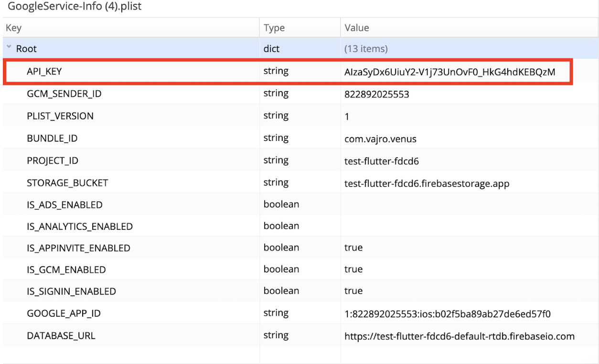Click the value com.vajro.venus
Screen dimensions: 599x364
[x=381, y=139]
